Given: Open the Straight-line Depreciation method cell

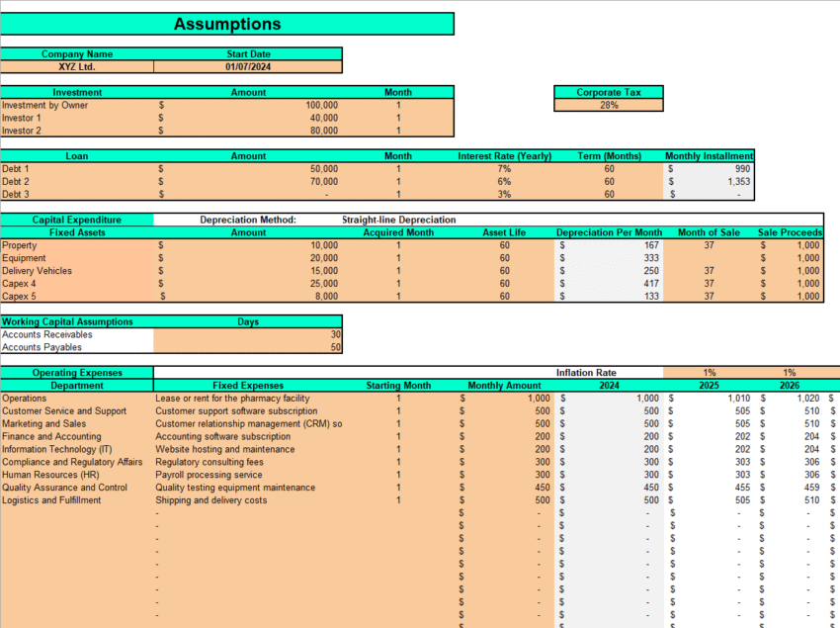Looking at the screenshot, I should (x=398, y=220).
